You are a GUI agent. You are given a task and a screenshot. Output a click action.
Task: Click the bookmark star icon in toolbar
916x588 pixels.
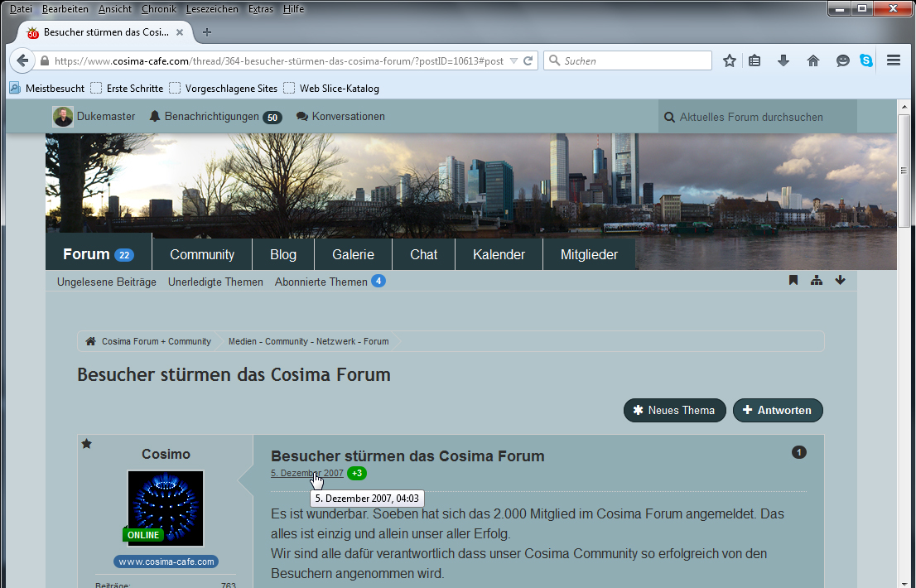coord(730,60)
